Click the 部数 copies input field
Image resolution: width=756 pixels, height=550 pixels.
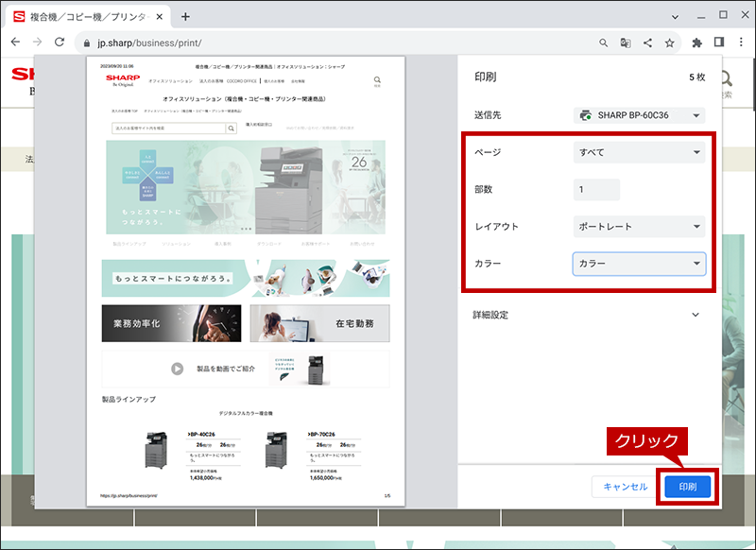596,189
